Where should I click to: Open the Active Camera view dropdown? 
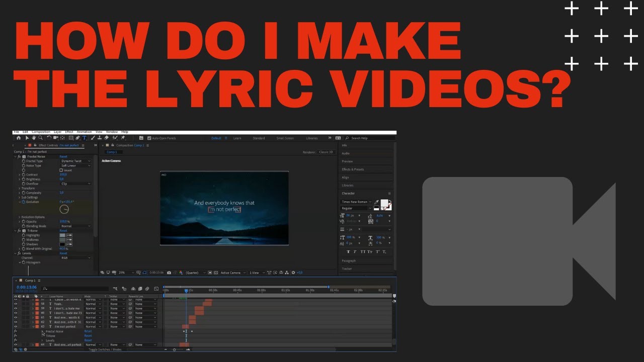(232, 273)
